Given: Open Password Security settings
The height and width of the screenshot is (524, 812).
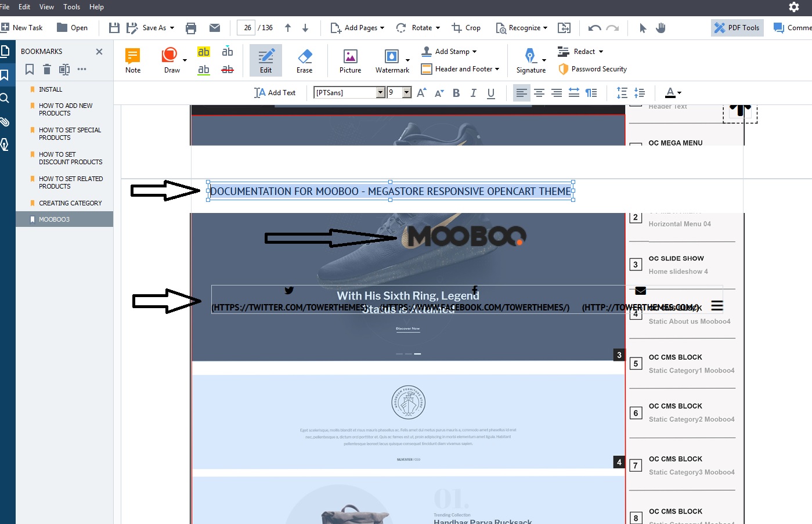Looking at the screenshot, I should [x=593, y=69].
